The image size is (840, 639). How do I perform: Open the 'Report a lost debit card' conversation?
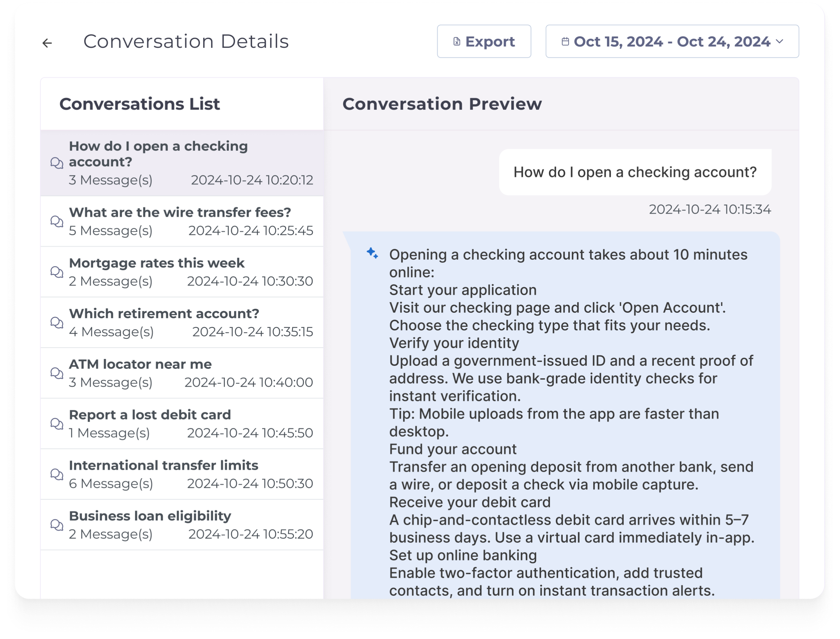coord(182,424)
